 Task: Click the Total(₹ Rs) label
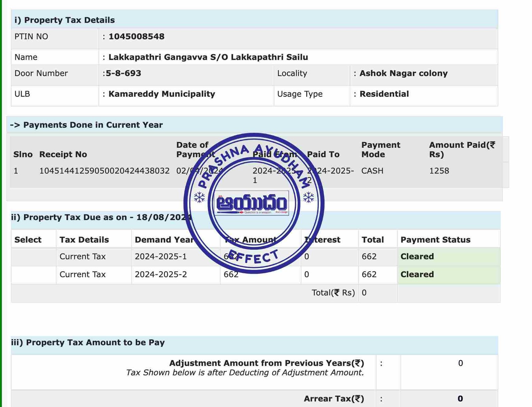click(x=333, y=293)
